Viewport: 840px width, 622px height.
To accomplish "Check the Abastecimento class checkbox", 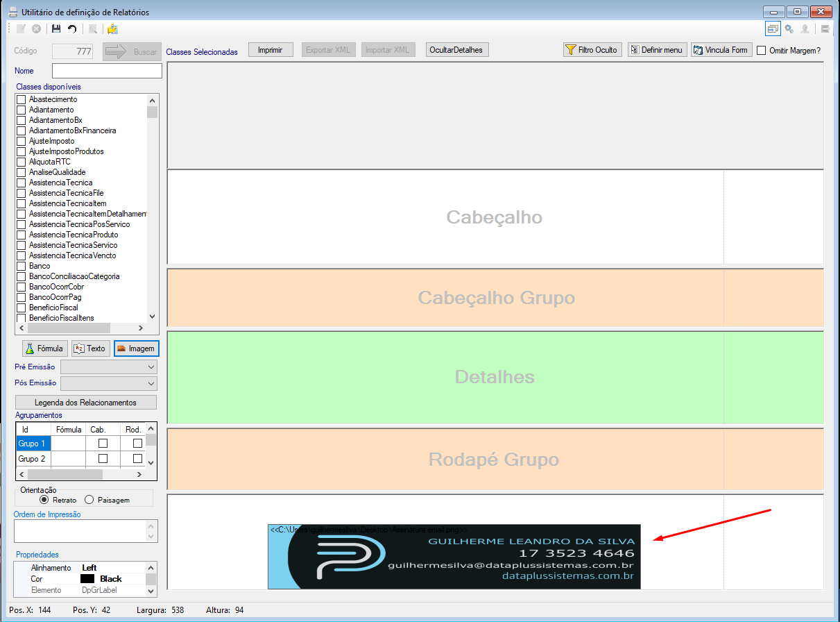I will point(22,99).
